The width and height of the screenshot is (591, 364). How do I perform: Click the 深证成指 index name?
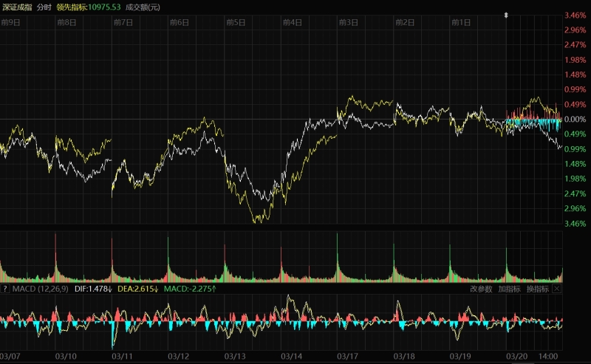17,7
